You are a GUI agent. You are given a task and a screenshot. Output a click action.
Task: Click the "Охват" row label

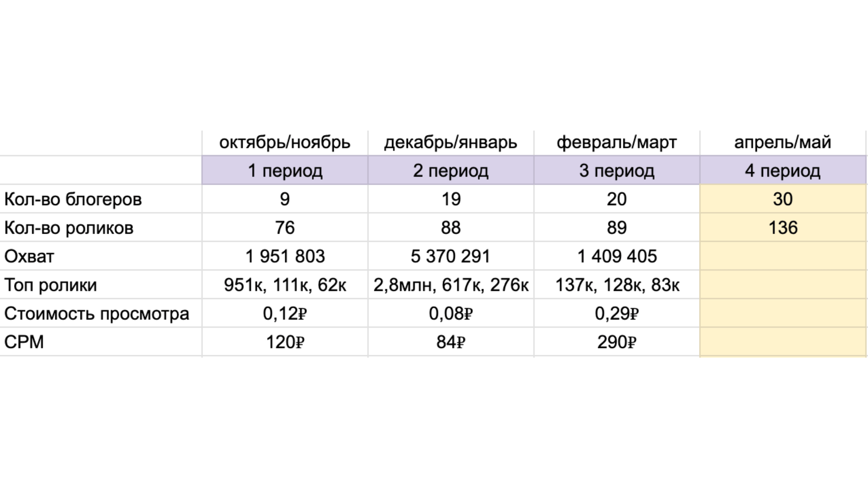coord(29,257)
